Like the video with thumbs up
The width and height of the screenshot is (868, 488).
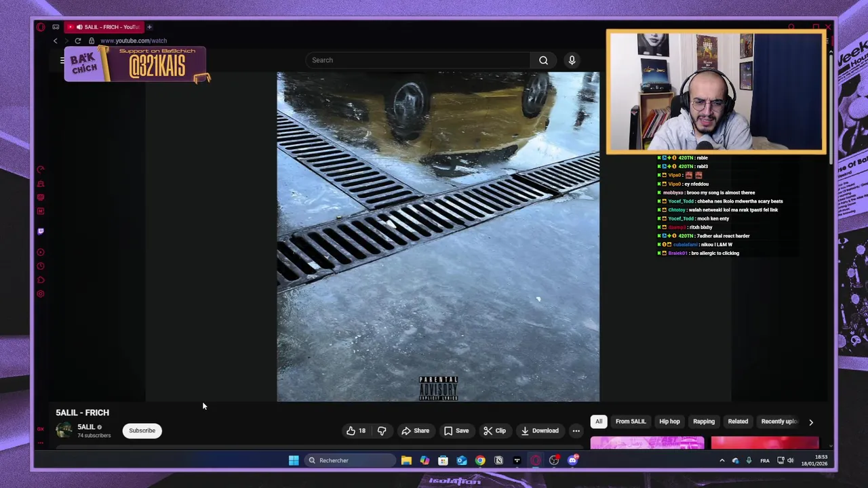click(x=356, y=430)
